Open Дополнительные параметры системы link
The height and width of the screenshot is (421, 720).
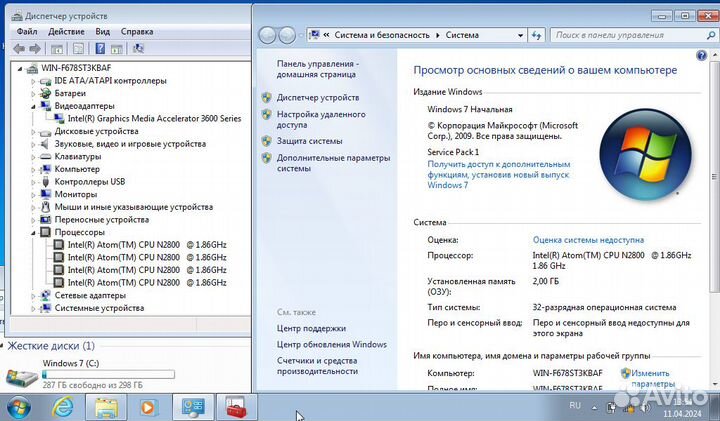[333, 163]
